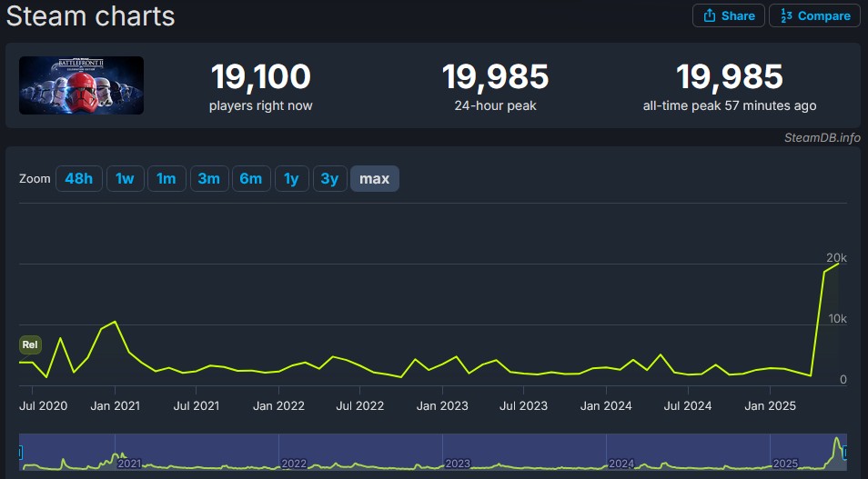Click the 19,100 players right now figure
Viewport: 868px width, 479px height.
(261, 76)
